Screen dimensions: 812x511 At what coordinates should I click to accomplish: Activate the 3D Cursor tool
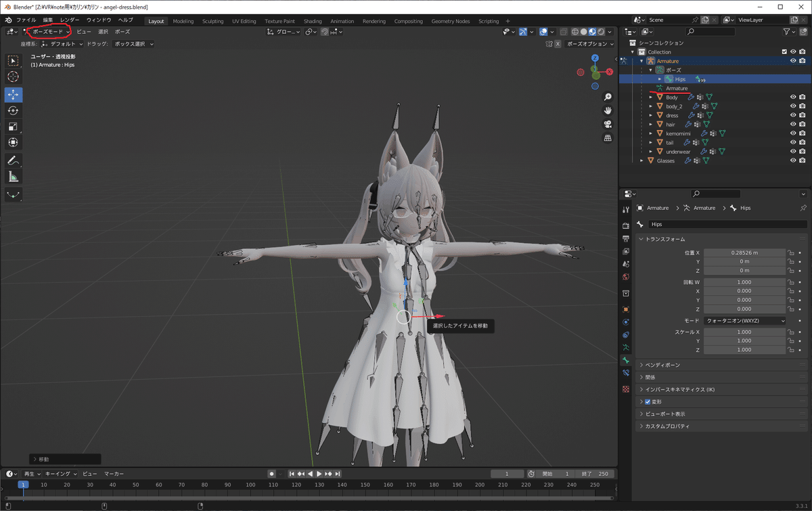pos(14,77)
